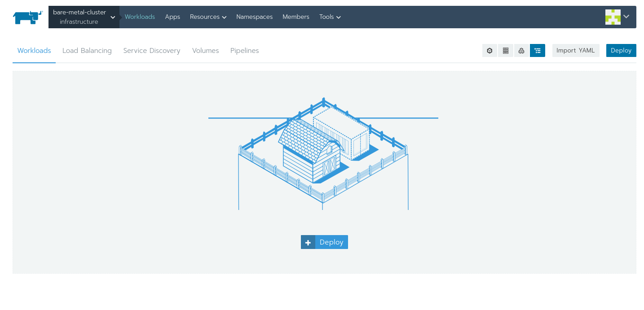Click the user avatar icon
The image size is (644, 310).
[x=613, y=17]
